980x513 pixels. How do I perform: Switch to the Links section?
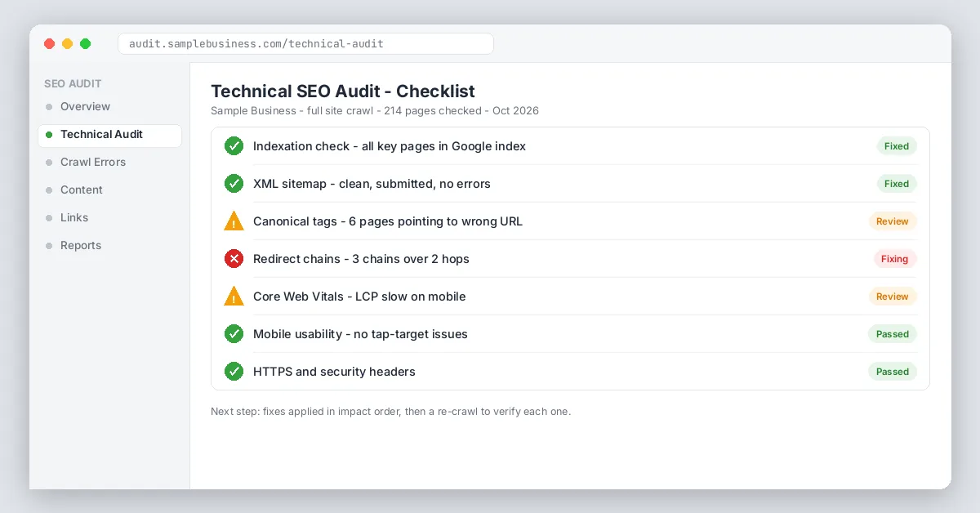(x=109, y=218)
